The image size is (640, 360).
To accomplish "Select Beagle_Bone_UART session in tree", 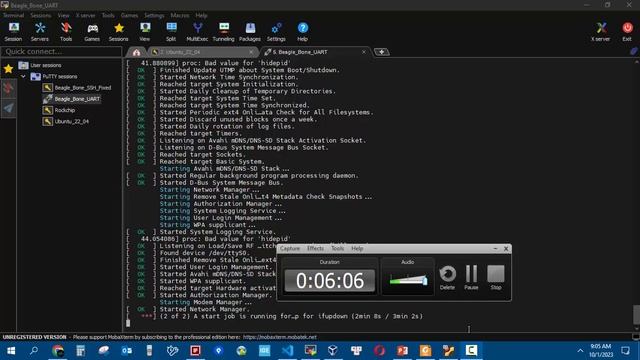I will click(72, 99).
